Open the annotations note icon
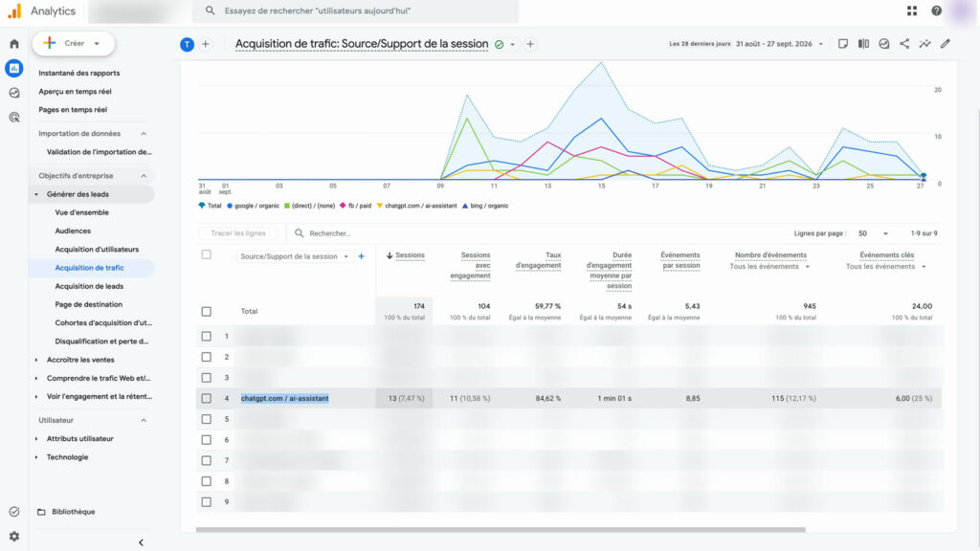The width and height of the screenshot is (980, 551). click(x=843, y=44)
